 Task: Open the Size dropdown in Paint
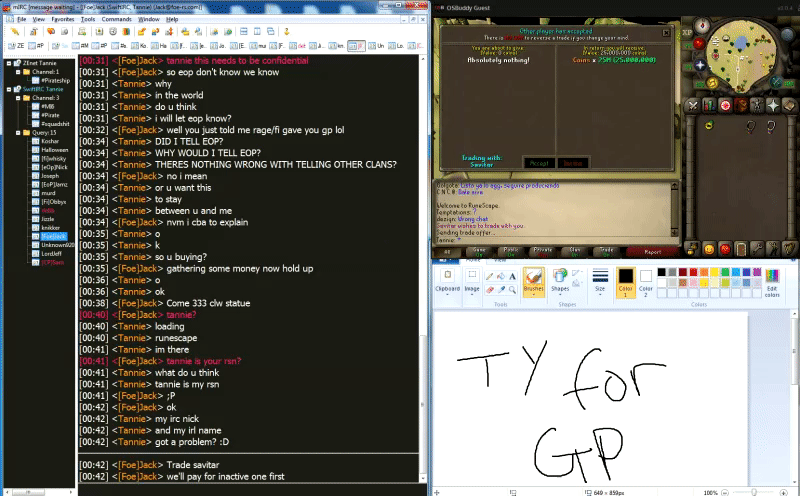coord(600,283)
